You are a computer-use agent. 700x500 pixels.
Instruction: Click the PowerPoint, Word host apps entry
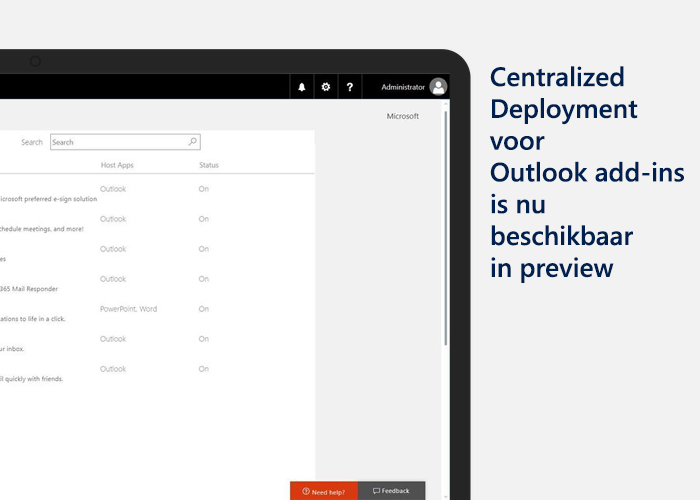(x=128, y=309)
